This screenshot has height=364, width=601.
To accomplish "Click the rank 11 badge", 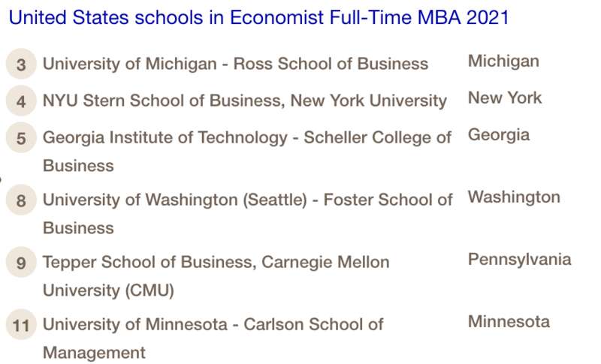I will pos(21,326).
